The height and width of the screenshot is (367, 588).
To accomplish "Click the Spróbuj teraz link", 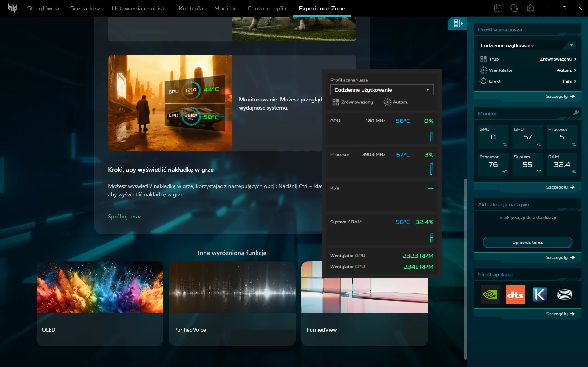I will 125,216.
